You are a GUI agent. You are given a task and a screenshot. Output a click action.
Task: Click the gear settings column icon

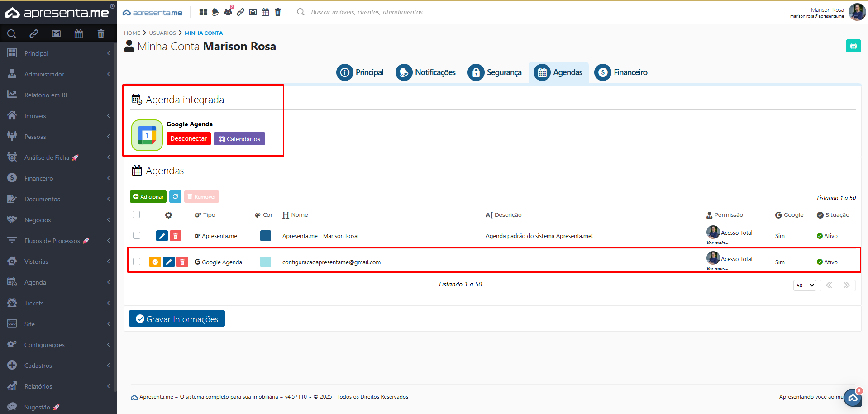[168, 215]
